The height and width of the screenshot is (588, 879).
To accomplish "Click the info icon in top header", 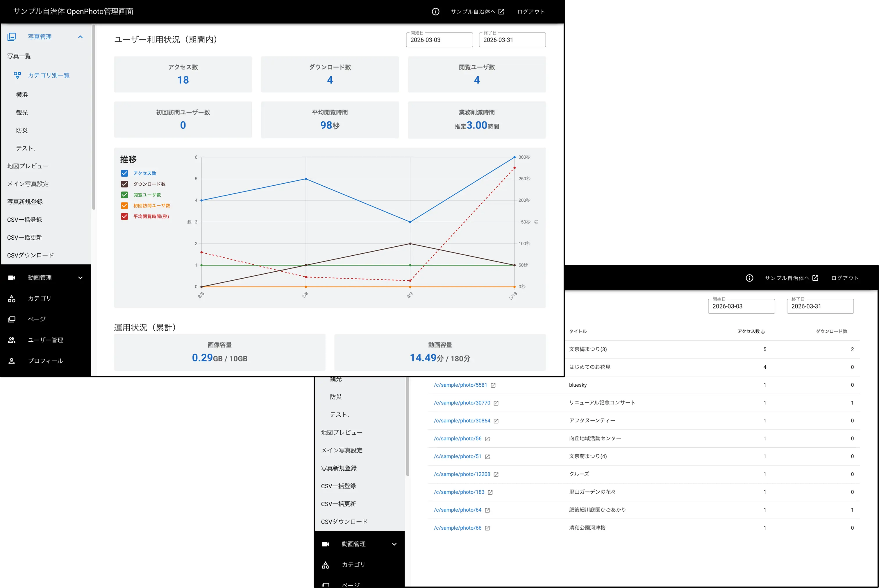I will (x=435, y=12).
